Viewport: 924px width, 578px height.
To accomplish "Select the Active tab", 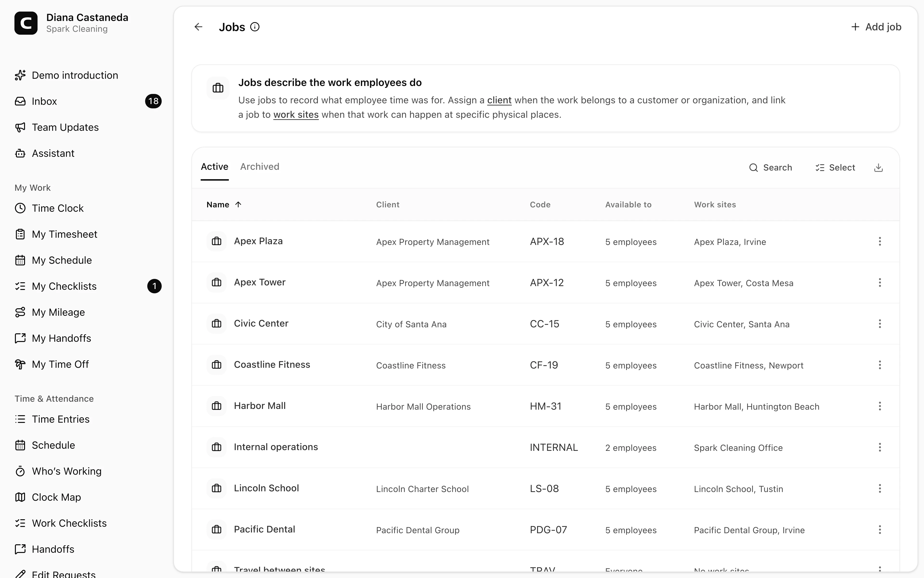I will [x=215, y=167].
